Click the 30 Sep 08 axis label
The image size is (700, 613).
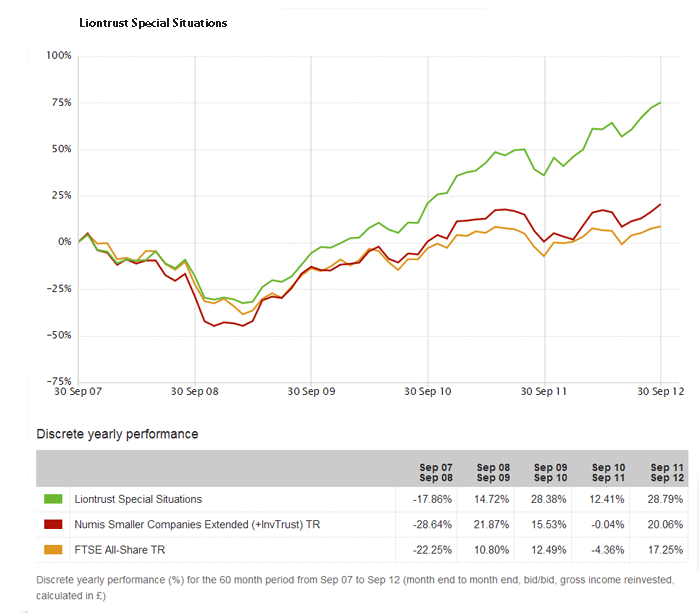[195, 392]
